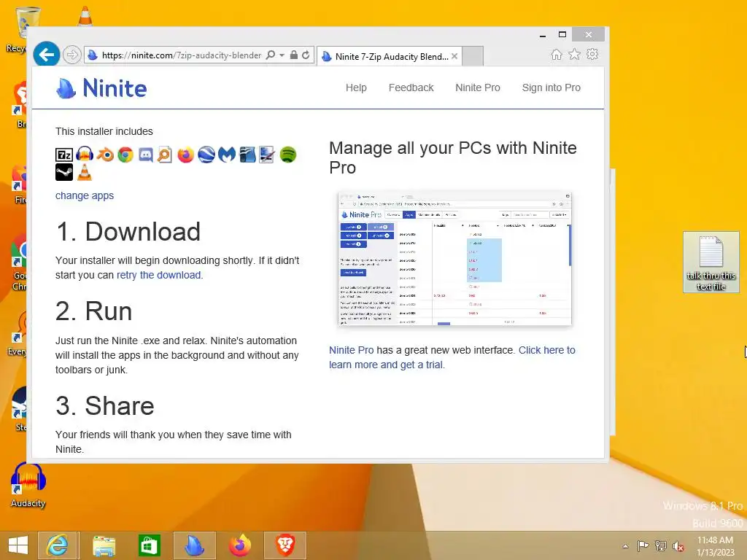The height and width of the screenshot is (560, 747).
Task: Click the Steam icon in installer list
Action: pos(64,172)
